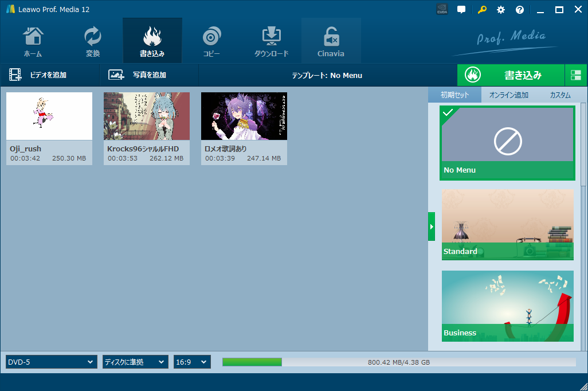
Task: Click the key registration icon
Action: (x=482, y=10)
